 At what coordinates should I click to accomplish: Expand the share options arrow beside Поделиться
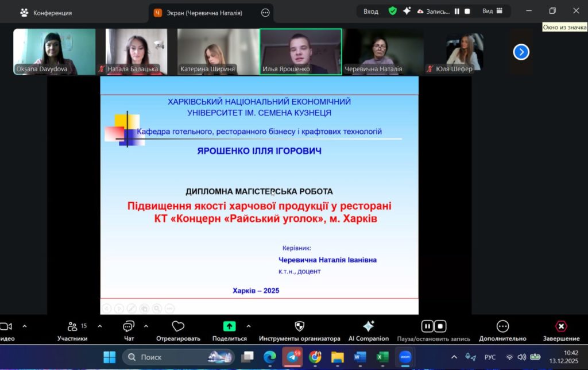pos(249,326)
